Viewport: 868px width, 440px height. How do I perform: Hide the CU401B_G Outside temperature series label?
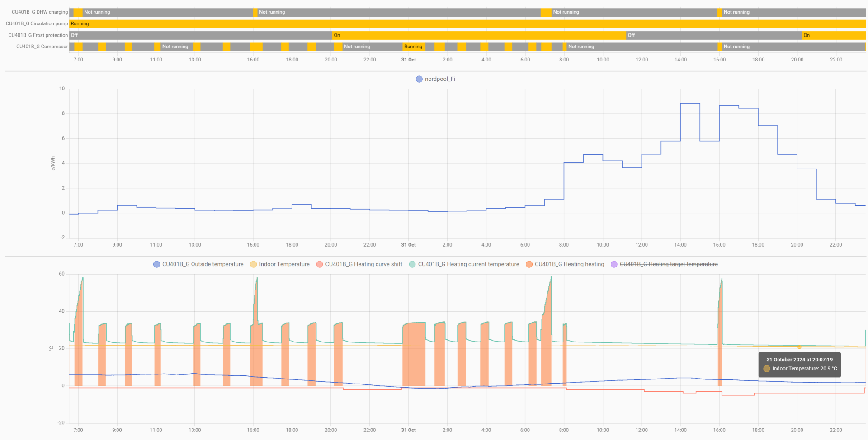[x=203, y=264]
